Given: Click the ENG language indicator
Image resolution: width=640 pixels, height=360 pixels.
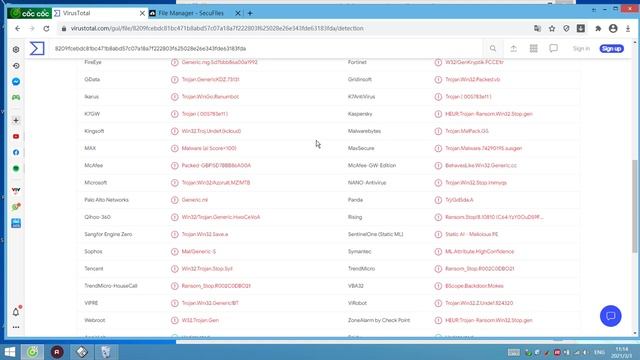Looking at the screenshot, I should [x=599, y=352].
